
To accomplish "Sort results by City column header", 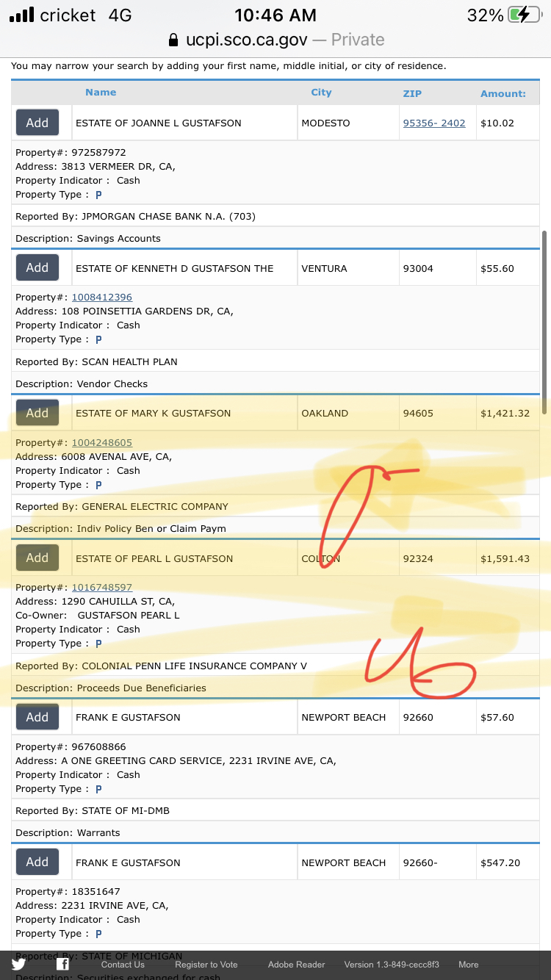I will tap(321, 92).
